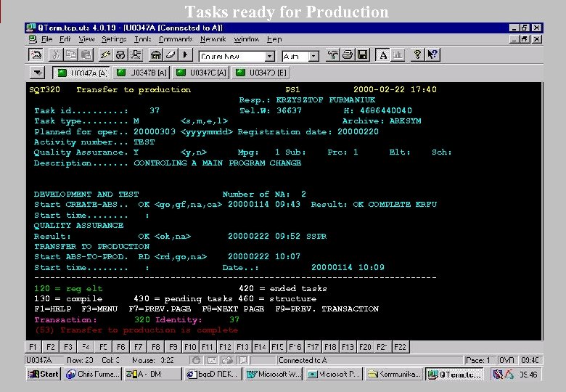Open the Edit menu

[65, 39]
